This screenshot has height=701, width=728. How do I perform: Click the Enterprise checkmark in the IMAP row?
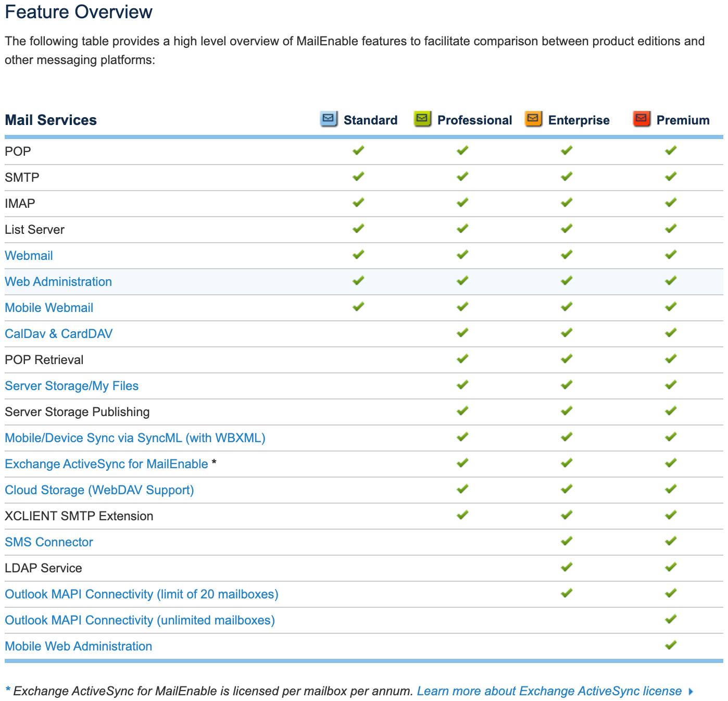(567, 203)
